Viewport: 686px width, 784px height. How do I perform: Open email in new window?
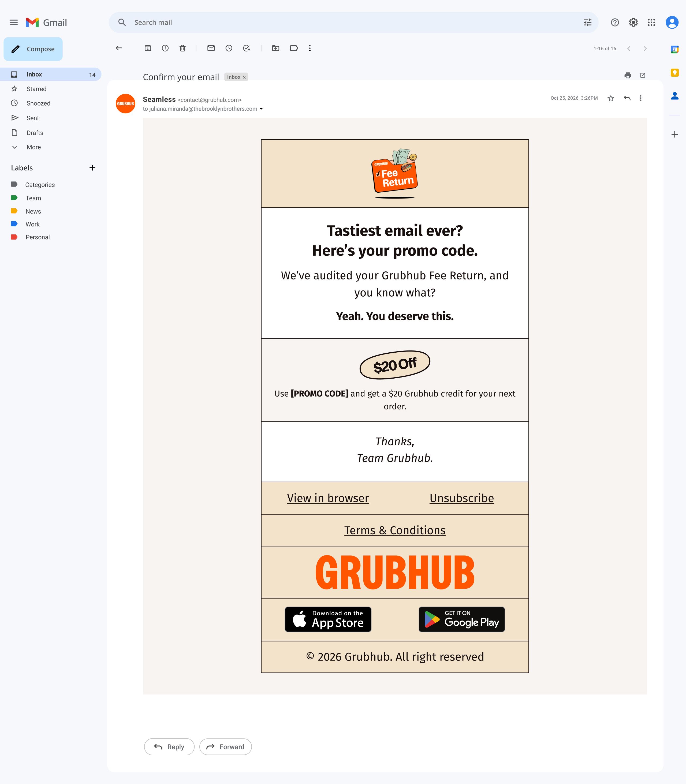click(643, 75)
